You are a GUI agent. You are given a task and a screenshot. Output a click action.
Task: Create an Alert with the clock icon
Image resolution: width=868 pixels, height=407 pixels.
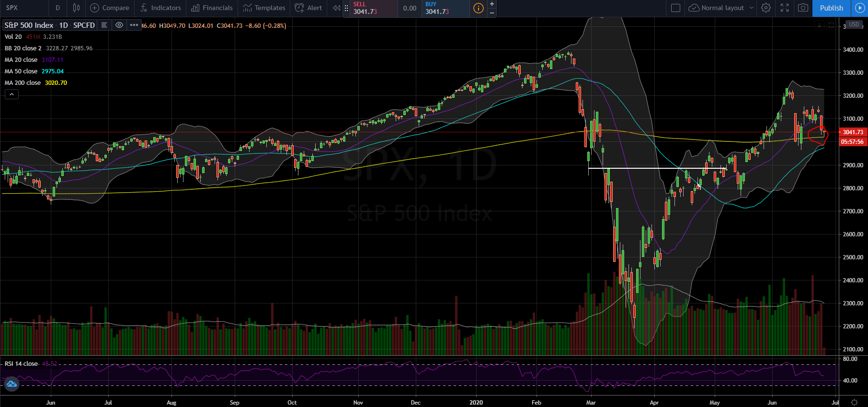point(308,8)
